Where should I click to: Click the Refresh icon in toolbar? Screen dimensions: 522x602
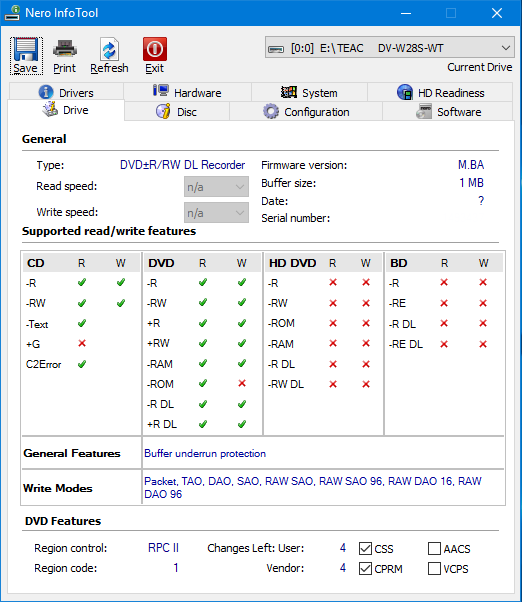click(109, 50)
